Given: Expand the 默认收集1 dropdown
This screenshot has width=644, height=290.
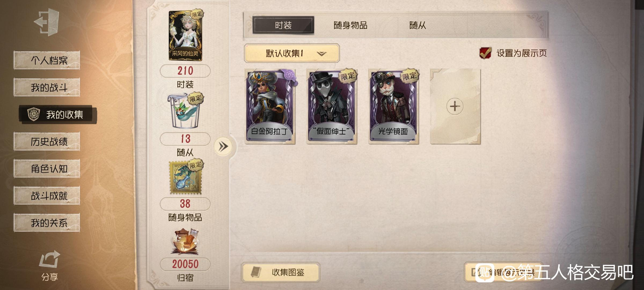Looking at the screenshot, I should [x=292, y=53].
